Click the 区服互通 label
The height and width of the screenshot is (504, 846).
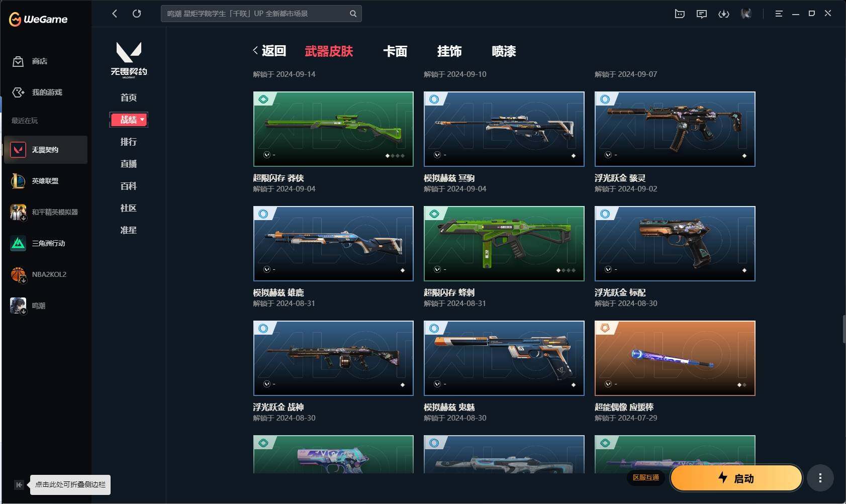click(x=646, y=477)
